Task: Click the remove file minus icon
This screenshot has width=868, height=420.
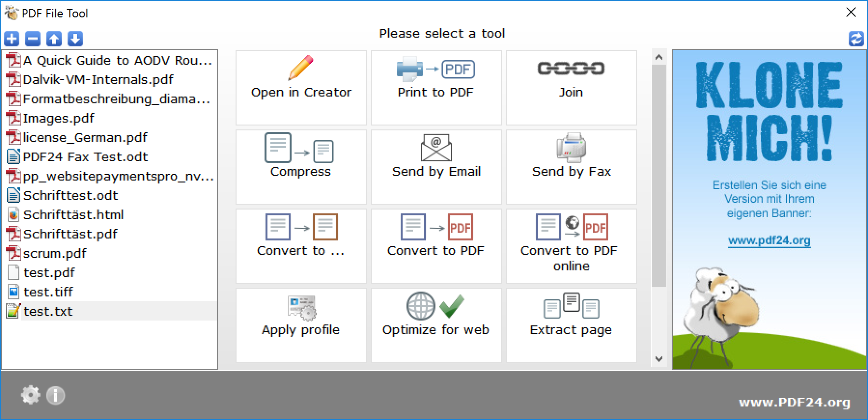Action: pos(33,39)
